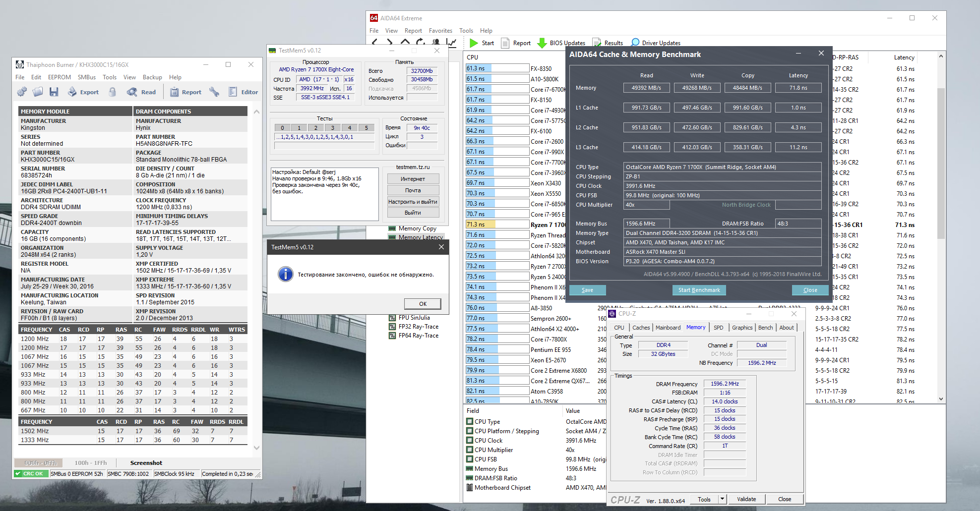Click the Интернет button in TestMem5
The width and height of the screenshot is (980, 511).
[x=413, y=179]
